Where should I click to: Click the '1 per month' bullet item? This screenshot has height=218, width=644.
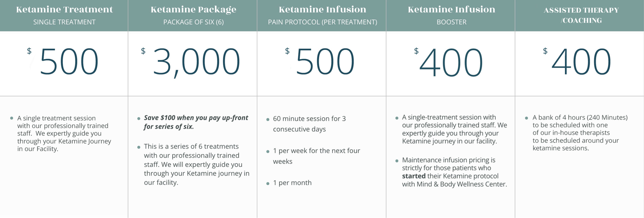pos(292,183)
